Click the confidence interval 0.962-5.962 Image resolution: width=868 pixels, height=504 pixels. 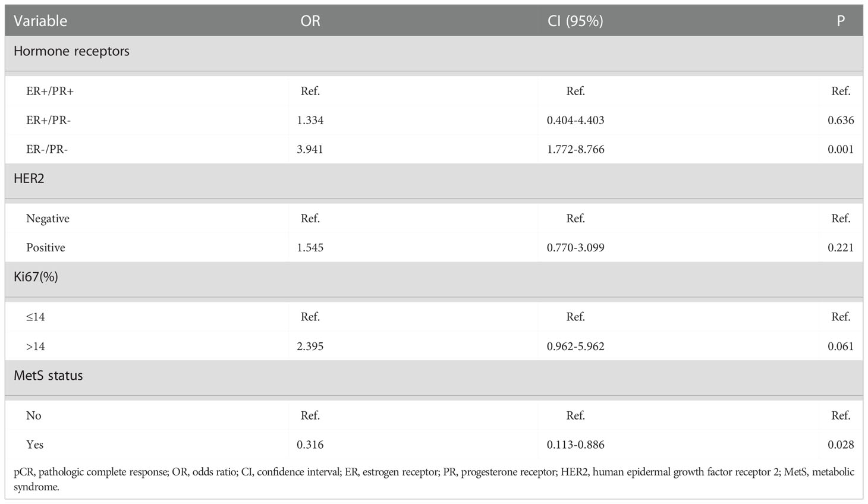tap(575, 346)
